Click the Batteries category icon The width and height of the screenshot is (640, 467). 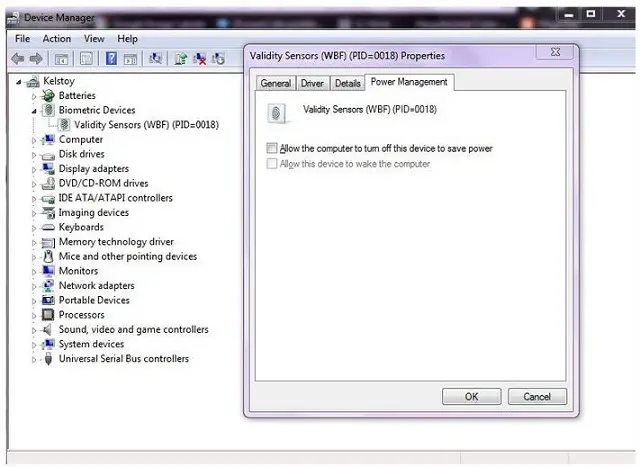tap(49, 96)
